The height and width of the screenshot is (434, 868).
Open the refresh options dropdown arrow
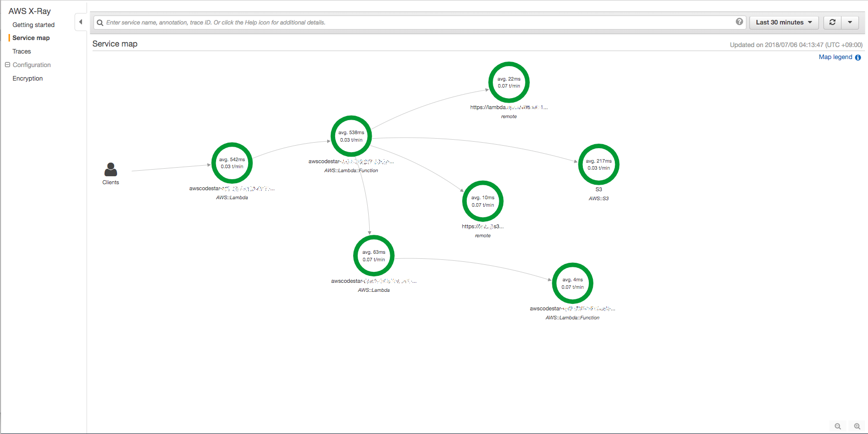[x=850, y=23]
